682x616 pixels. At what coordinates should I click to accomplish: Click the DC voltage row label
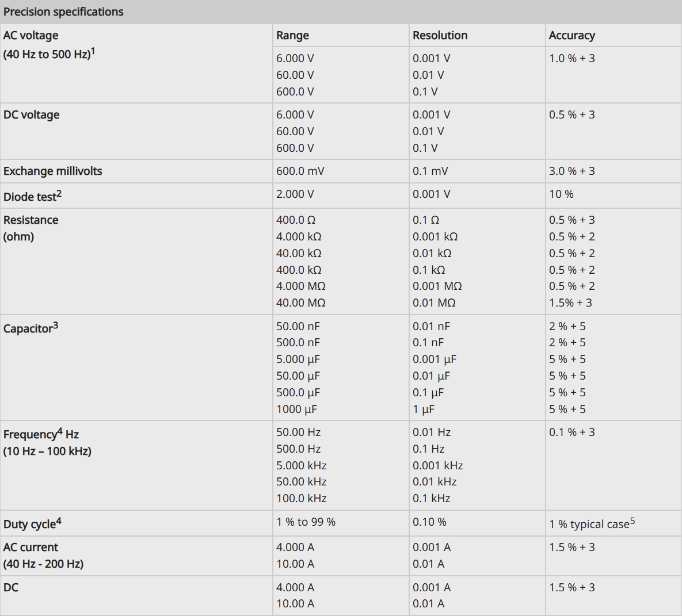click(31, 115)
